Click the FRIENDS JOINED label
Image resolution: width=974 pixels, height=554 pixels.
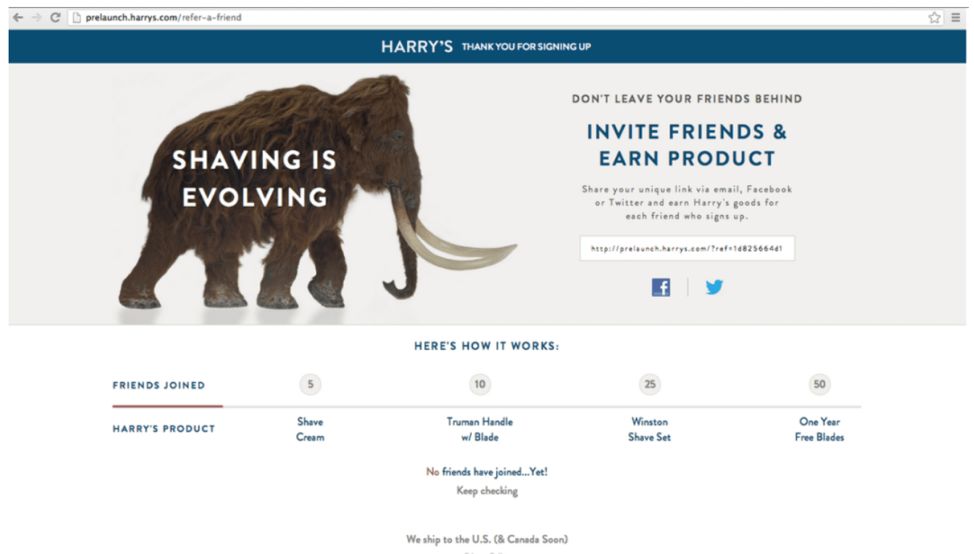158,385
